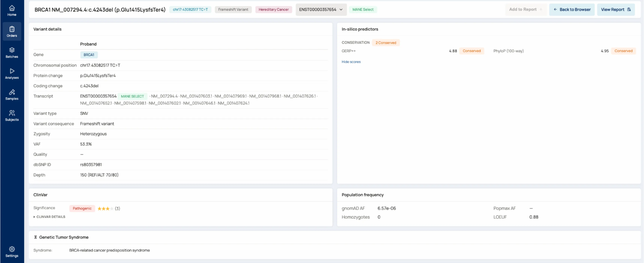Open the Orders section
This screenshot has width=644, height=263.
pos(12,32)
